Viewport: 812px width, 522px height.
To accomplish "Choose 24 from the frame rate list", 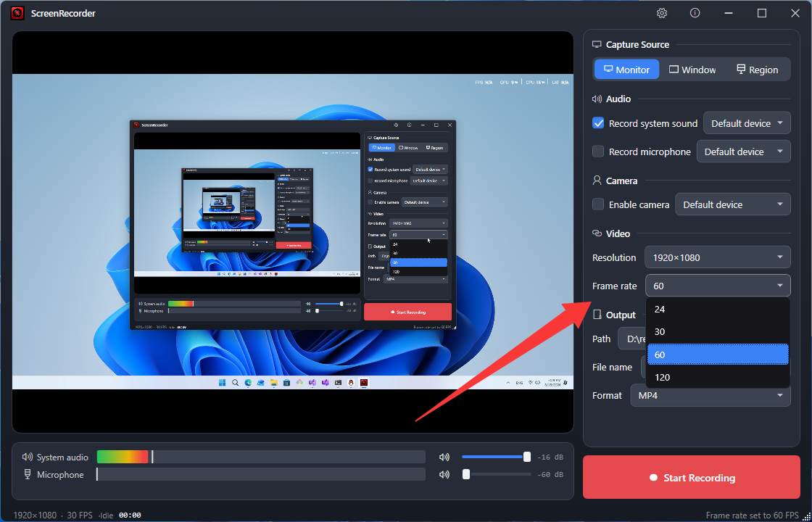I will pos(718,309).
